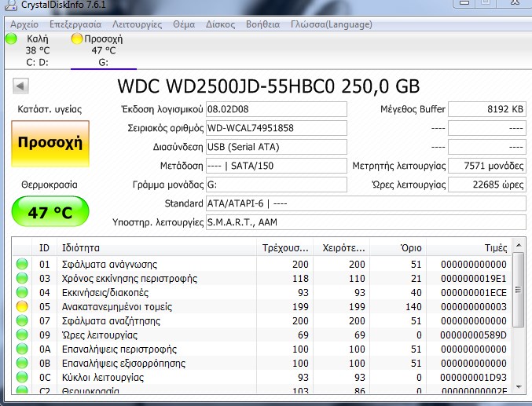Select row Ανακατανεμημένοι τομείς
532x406 pixels.
[262, 306]
